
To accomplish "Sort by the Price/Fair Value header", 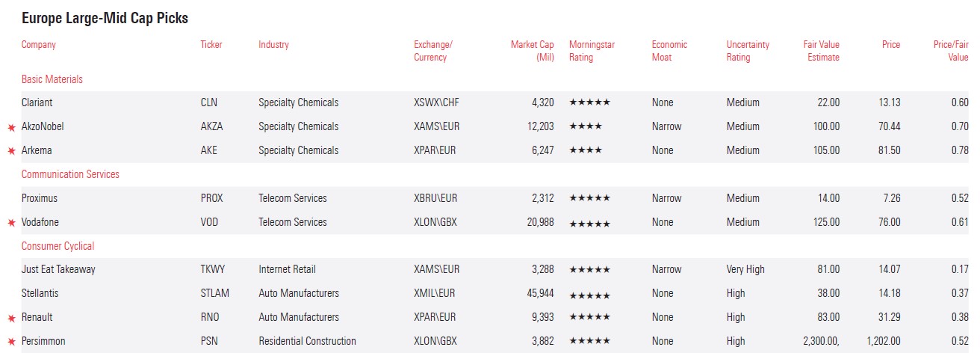I will [x=951, y=51].
